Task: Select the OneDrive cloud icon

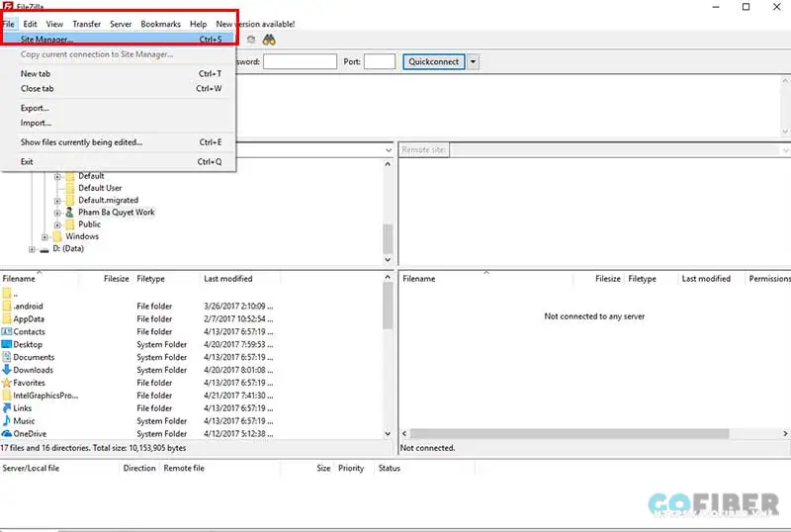Action: tap(7, 433)
